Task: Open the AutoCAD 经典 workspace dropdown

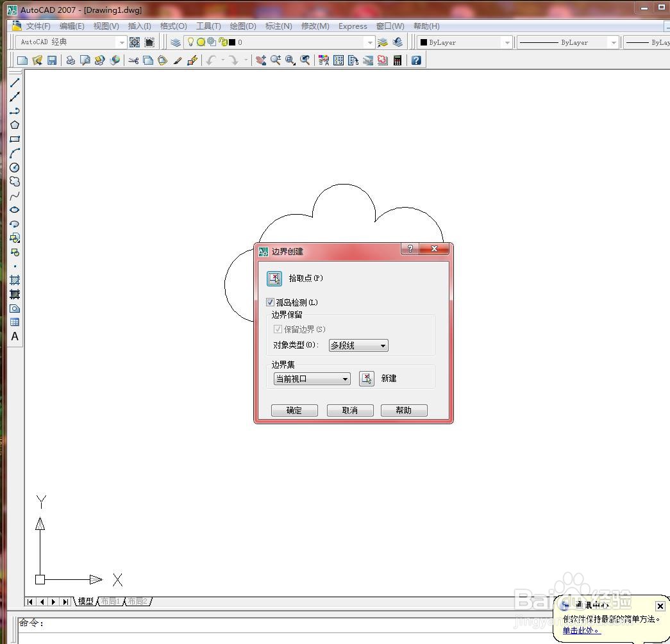Action: [71, 42]
